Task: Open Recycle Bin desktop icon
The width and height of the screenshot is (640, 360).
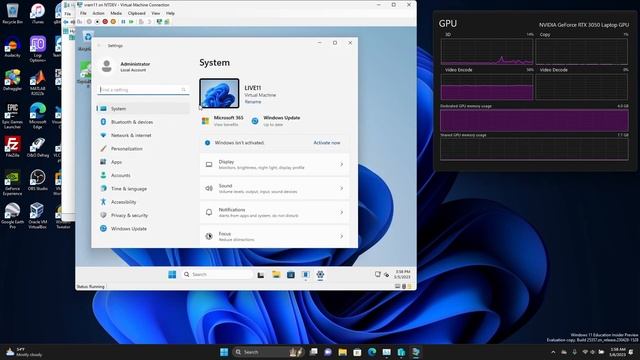Action: click(12, 14)
